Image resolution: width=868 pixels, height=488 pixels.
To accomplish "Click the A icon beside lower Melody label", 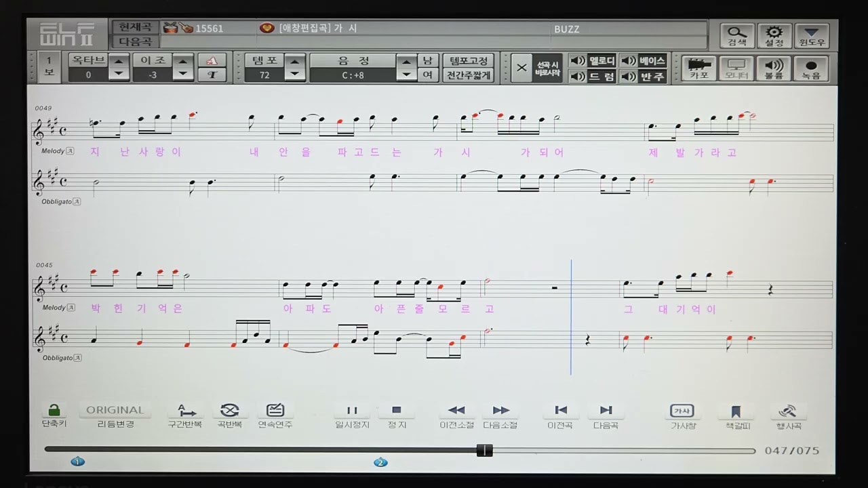I will (x=71, y=307).
